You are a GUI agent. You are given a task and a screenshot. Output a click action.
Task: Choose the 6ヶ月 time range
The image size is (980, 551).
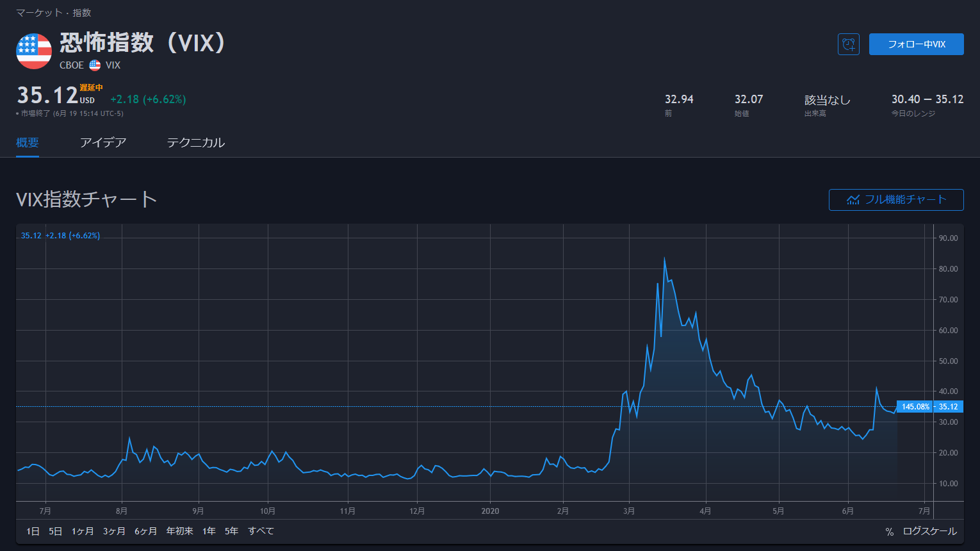point(145,531)
